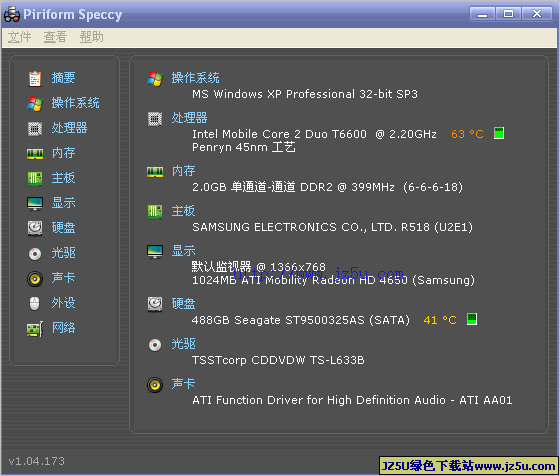
Task: Click the 声卡 speaker icon in sidebar
Action: pos(35,279)
